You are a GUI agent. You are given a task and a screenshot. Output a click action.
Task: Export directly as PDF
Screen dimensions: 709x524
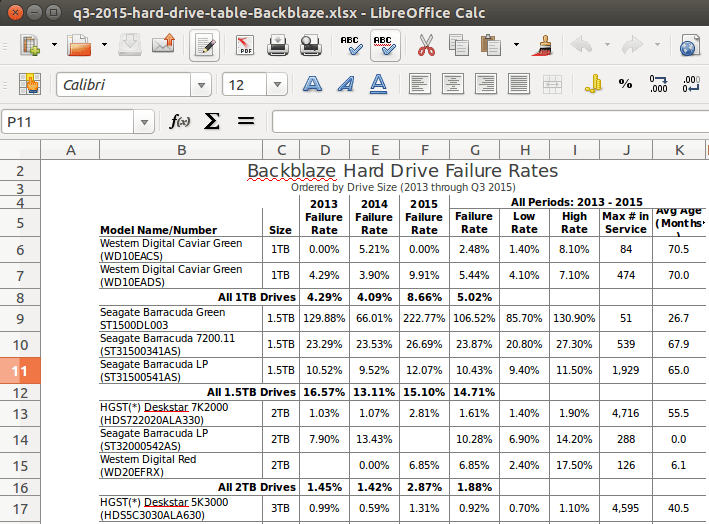coord(245,45)
